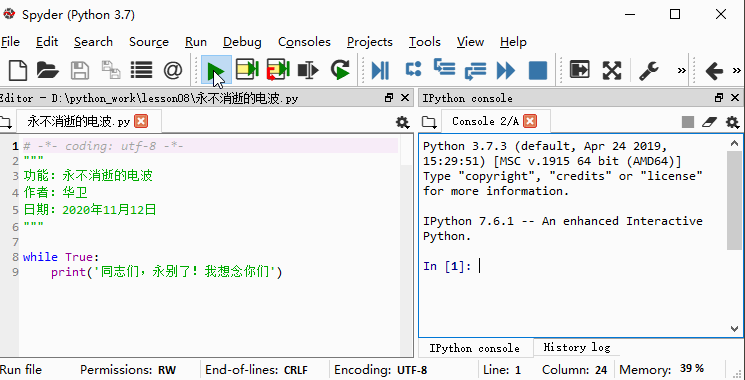Select the Console 2/A tab
This screenshot has width=745, height=380.
click(496, 122)
